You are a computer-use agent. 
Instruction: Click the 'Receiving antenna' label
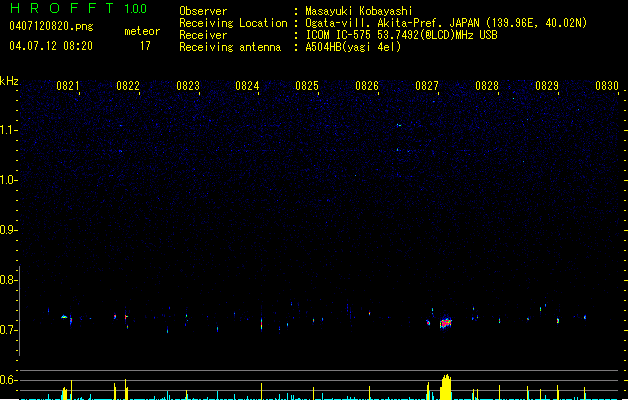(230, 47)
